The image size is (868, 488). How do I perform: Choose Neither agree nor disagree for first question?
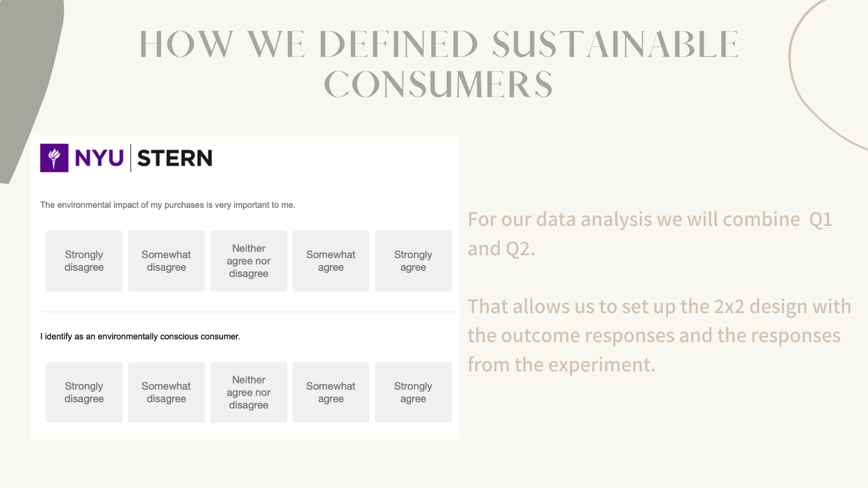pyautogui.click(x=249, y=261)
